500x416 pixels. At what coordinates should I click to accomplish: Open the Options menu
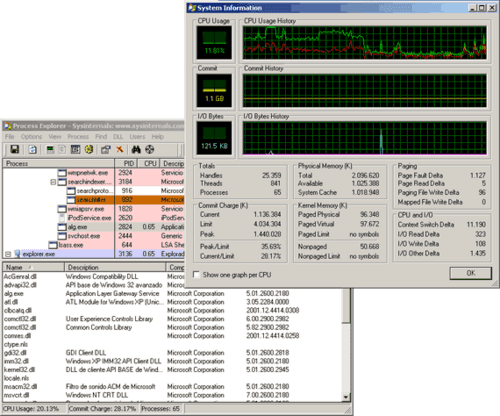point(31,137)
